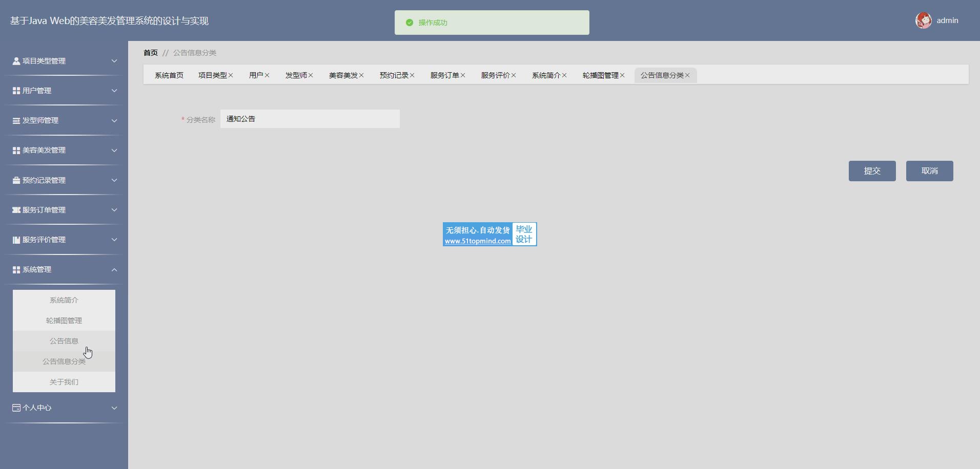Expand 个人中心 menu chevron
980x469 pixels.
tap(114, 408)
